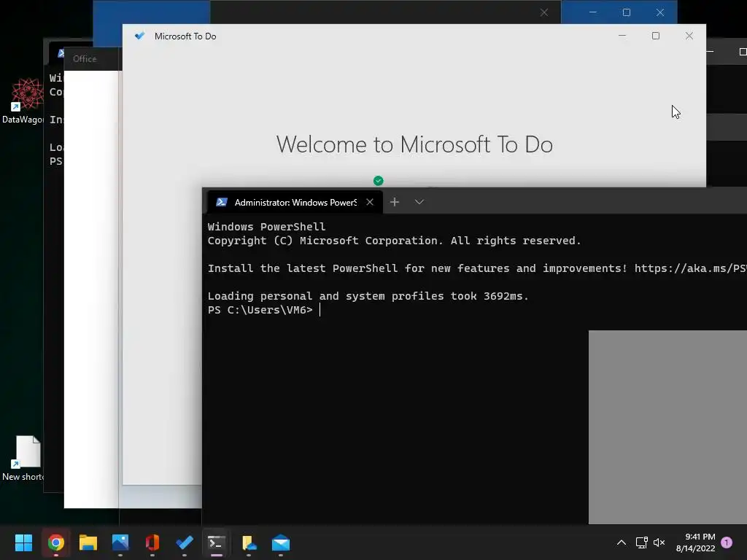Select the Windows Terminal taskbar icon
The image size is (747, 560).
tap(216, 542)
